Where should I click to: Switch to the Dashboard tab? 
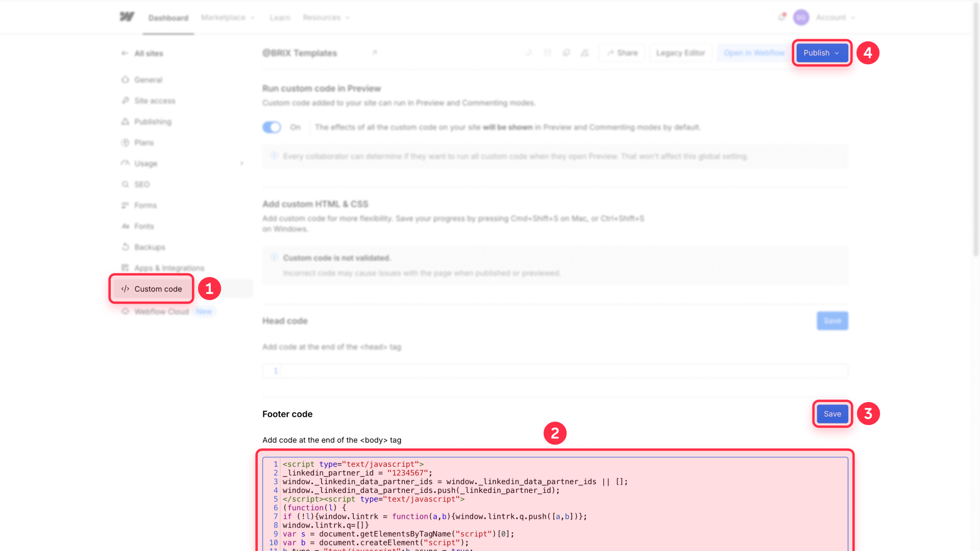pos(168,17)
